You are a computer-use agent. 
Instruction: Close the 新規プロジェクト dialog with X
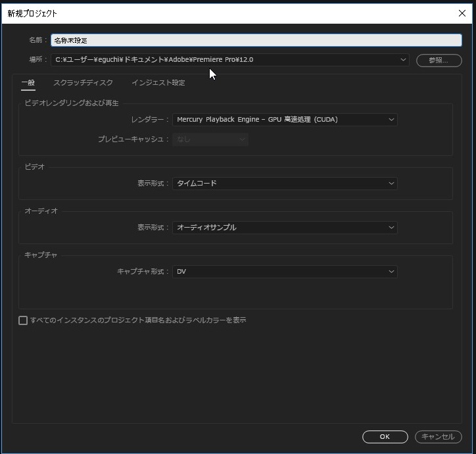462,13
